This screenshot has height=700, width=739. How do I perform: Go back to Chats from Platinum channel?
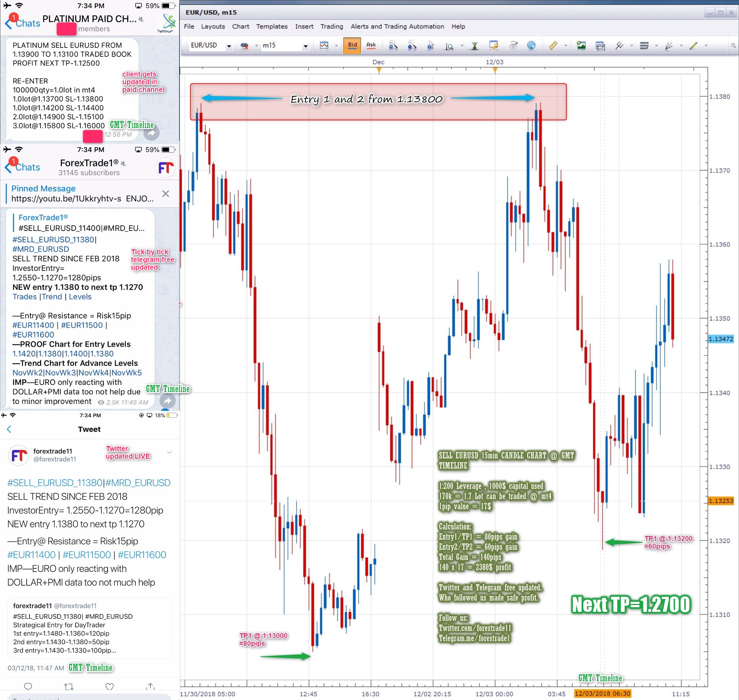coord(23,23)
